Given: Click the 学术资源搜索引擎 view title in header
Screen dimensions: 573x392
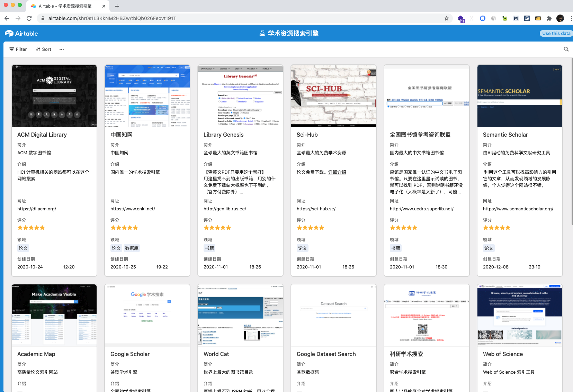Looking at the screenshot, I should (293, 33).
